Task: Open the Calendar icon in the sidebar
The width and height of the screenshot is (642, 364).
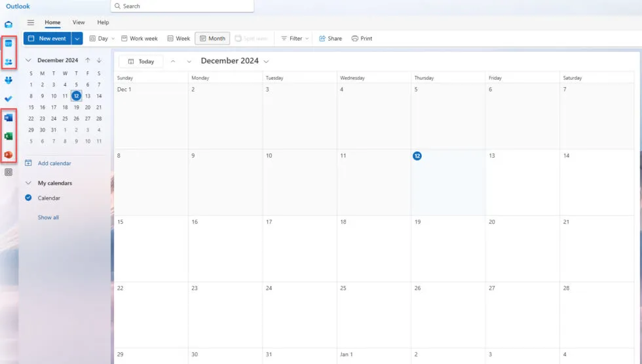Action: 8,43
